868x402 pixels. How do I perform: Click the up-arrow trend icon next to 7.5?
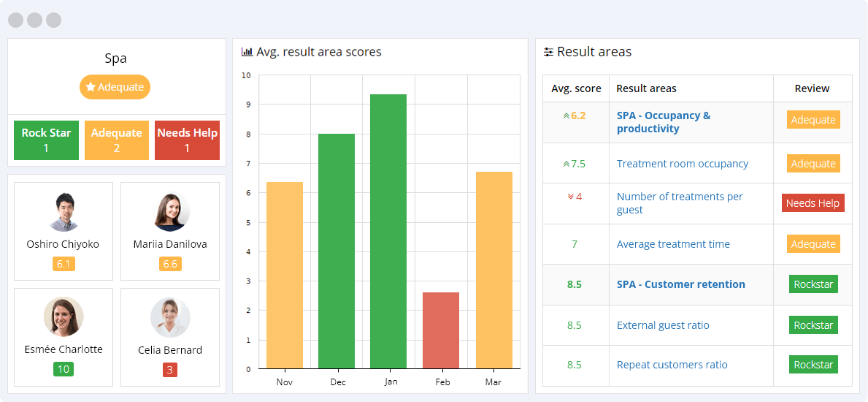pyautogui.click(x=566, y=164)
